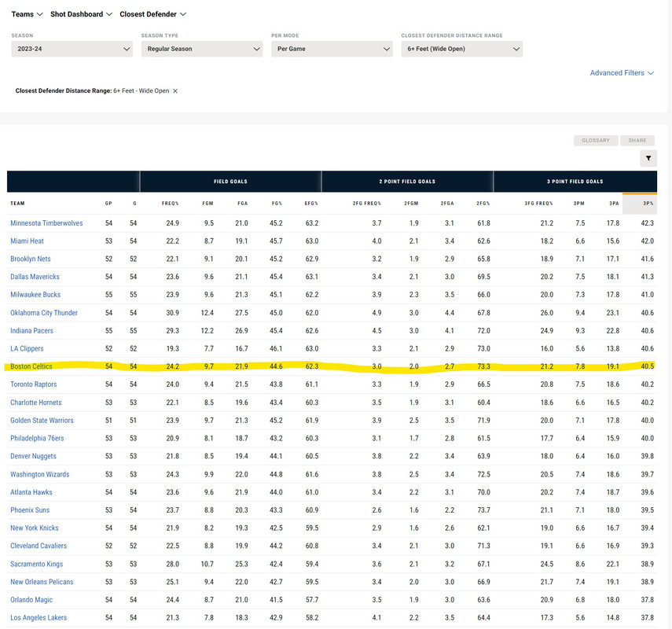672x629 pixels.
Task: Click the Share button
Action: point(637,140)
